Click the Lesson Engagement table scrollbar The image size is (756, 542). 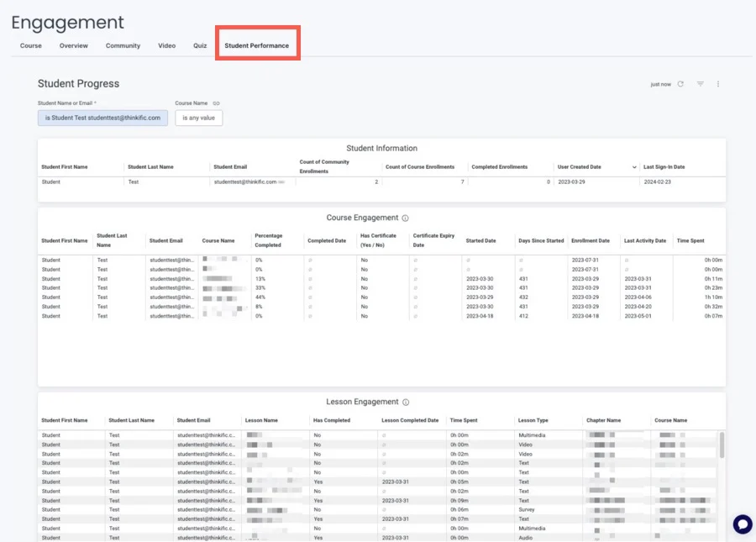pos(722,445)
